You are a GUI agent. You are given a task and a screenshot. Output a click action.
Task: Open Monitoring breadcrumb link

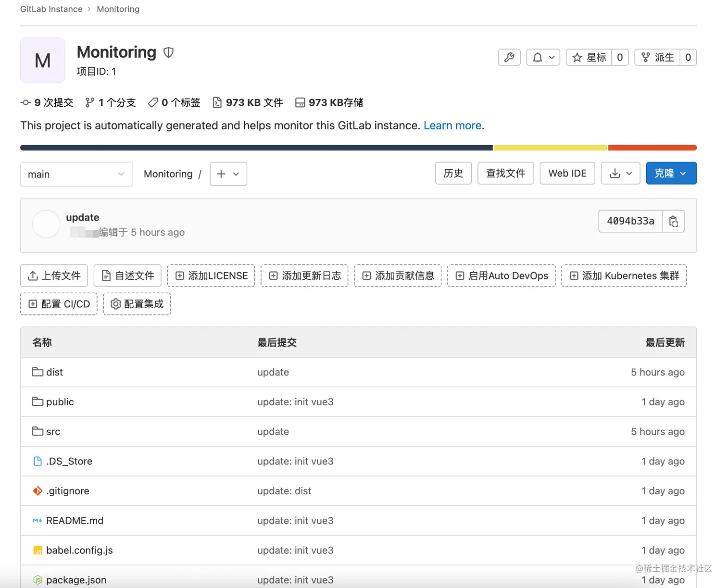(118, 9)
